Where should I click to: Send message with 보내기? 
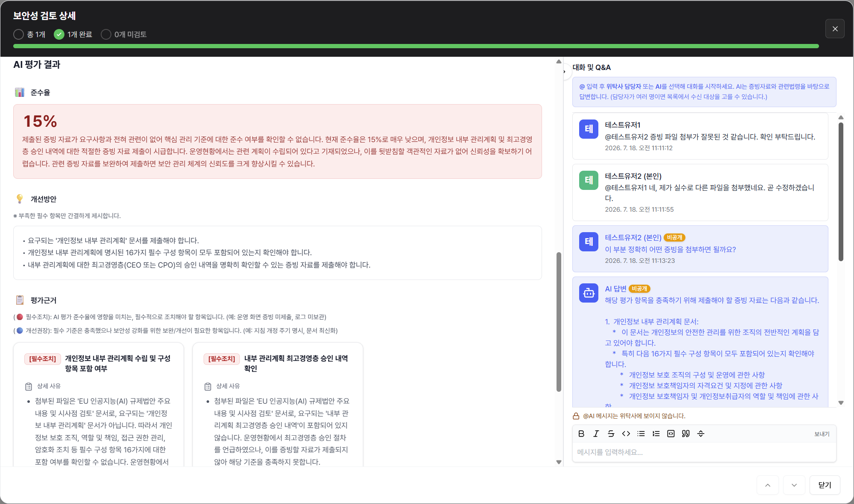coord(822,434)
